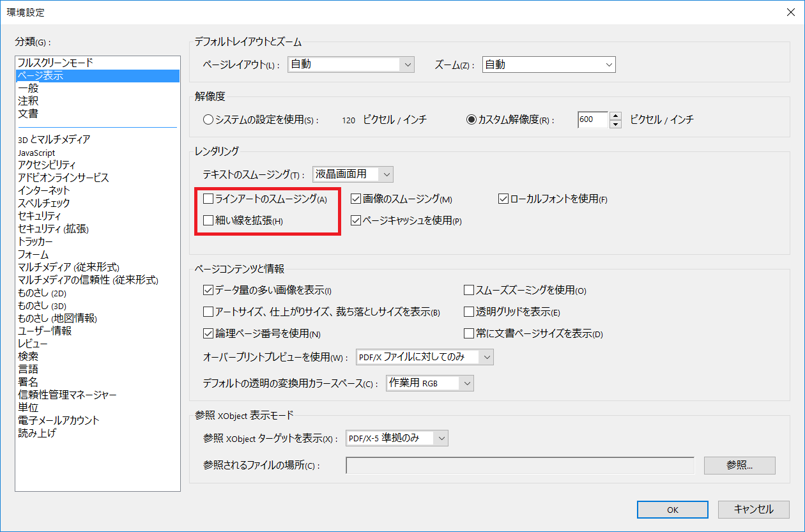Click in the 参照されるファイルの場所 input field
Screen dimensions: 805x532
click(x=519, y=465)
